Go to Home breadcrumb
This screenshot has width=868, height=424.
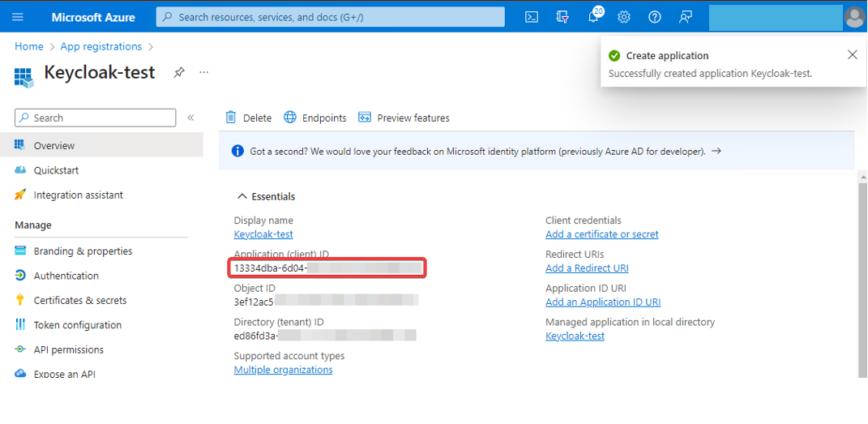pyautogui.click(x=29, y=46)
